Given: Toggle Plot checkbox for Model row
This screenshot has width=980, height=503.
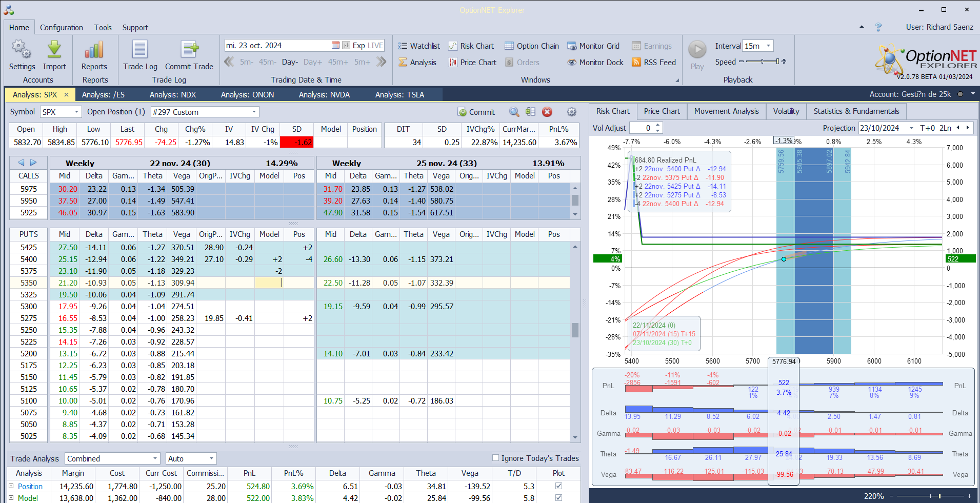Looking at the screenshot, I should click(558, 498).
